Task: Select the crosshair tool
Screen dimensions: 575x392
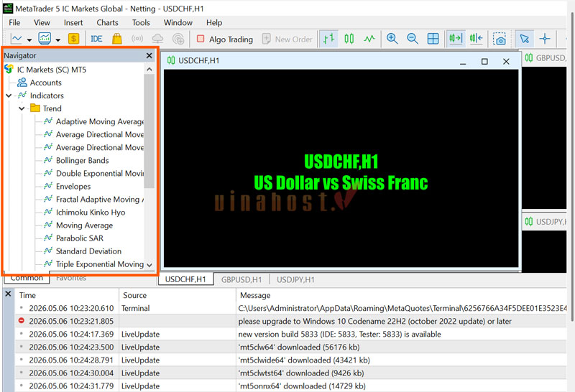Action: pyautogui.click(x=545, y=39)
